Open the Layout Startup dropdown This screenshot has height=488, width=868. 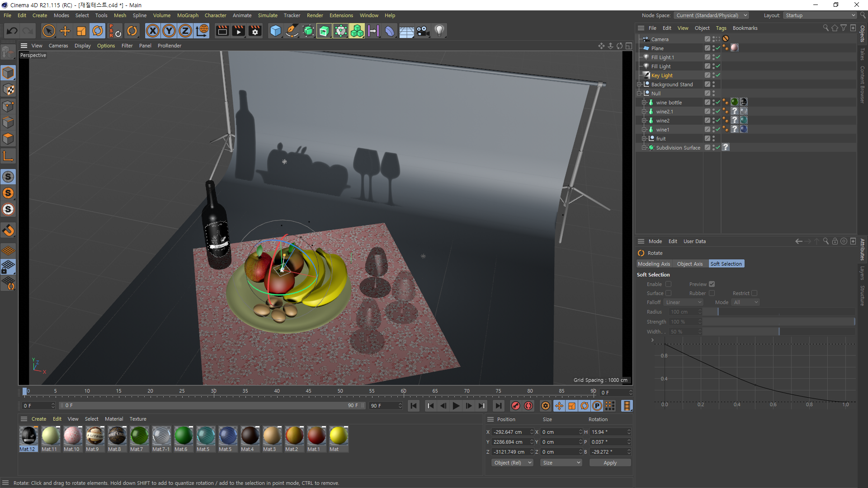(x=820, y=15)
